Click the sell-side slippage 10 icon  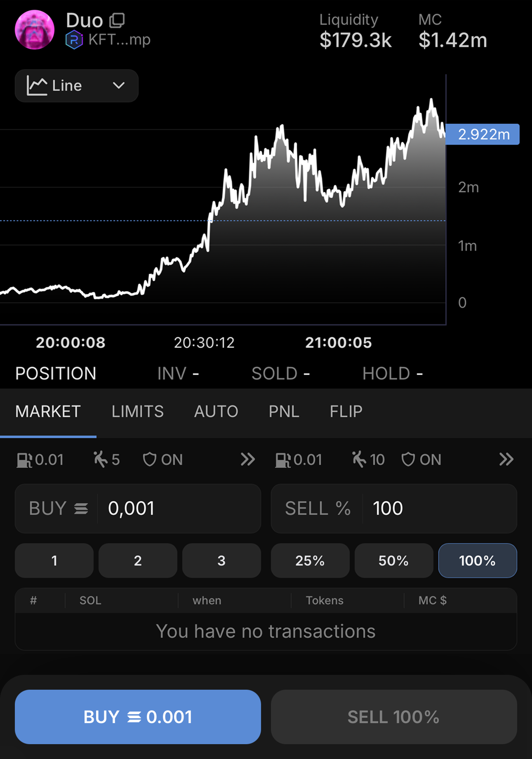point(359,459)
